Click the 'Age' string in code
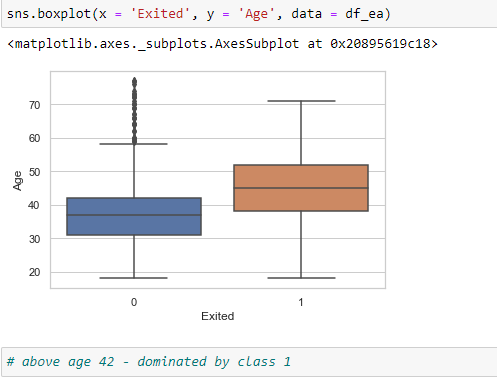The height and width of the screenshot is (384, 497). tap(256, 14)
